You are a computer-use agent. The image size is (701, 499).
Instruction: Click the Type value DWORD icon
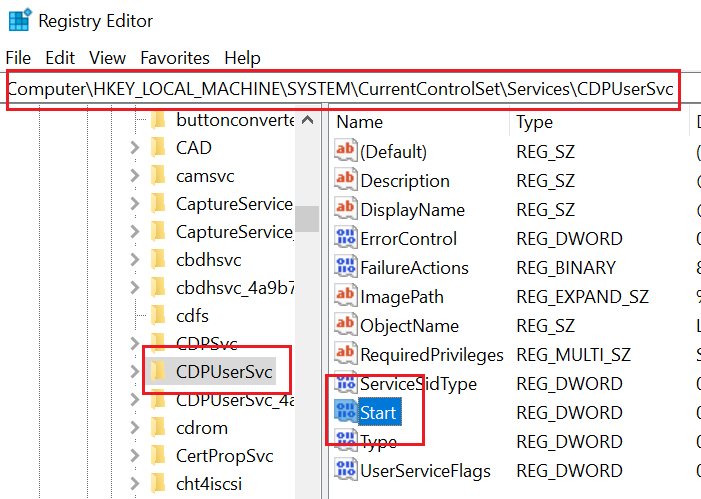[346, 440]
